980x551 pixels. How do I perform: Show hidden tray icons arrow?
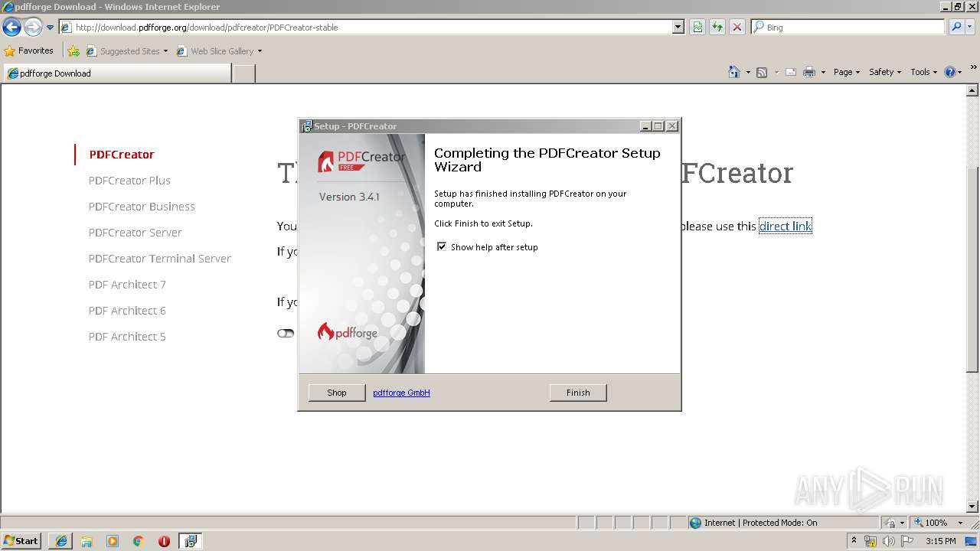[x=854, y=541]
